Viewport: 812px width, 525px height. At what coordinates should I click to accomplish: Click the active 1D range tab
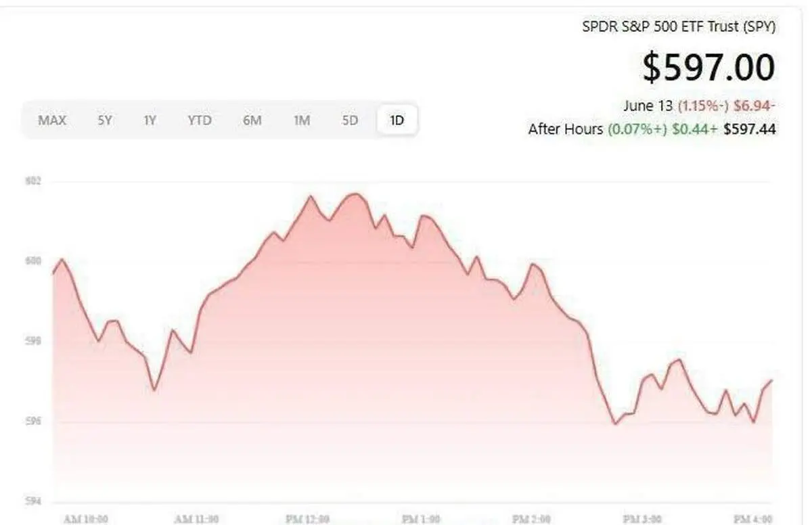397,120
